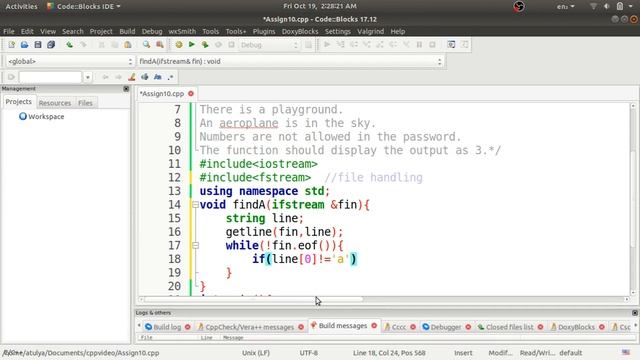640x360 pixels.
Task: Collapse the while loop fold at line 17
Action: point(196,245)
